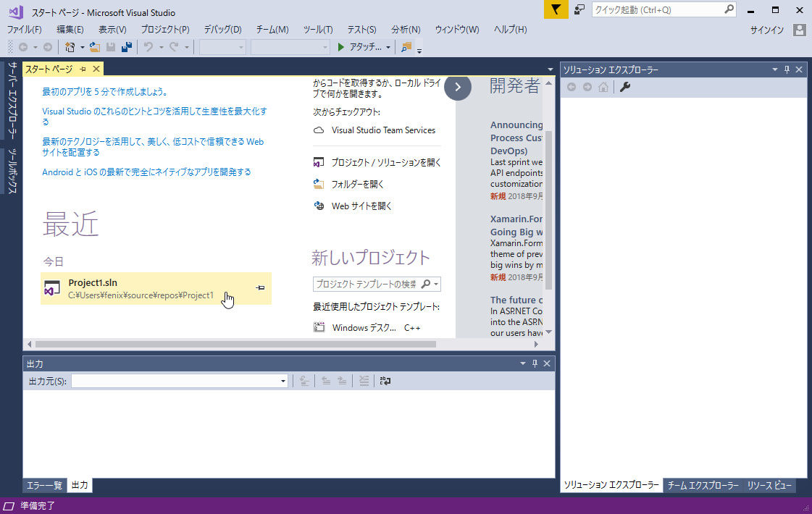The height and width of the screenshot is (514, 812).
Task: Open the ツール(T) menu
Action: [317, 30]
